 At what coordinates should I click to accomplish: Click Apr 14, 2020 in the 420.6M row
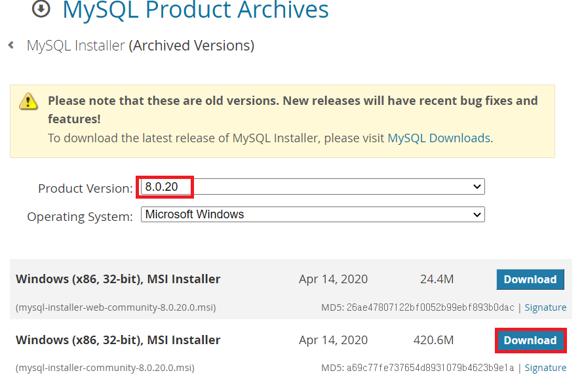(x=333, y=340)
